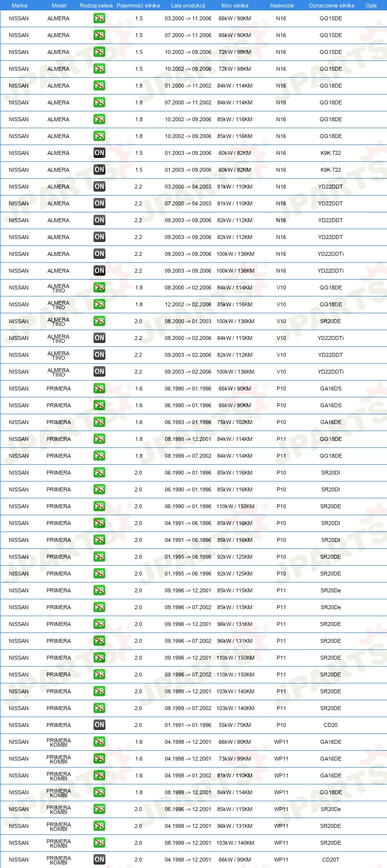Click date range 04.1998 -> 01.2002
Screen dimensions: 387x868
pyautogui.click(x=188, y=775)
